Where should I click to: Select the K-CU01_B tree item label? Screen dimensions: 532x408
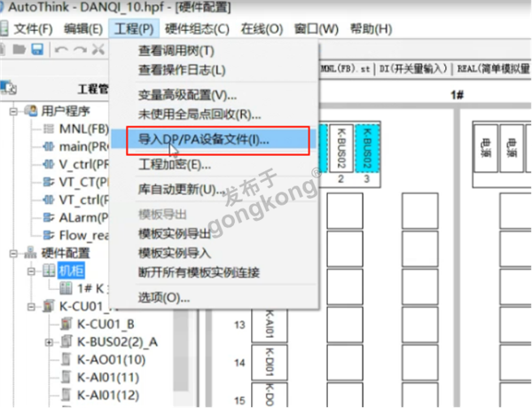click(x=106, y=324)
